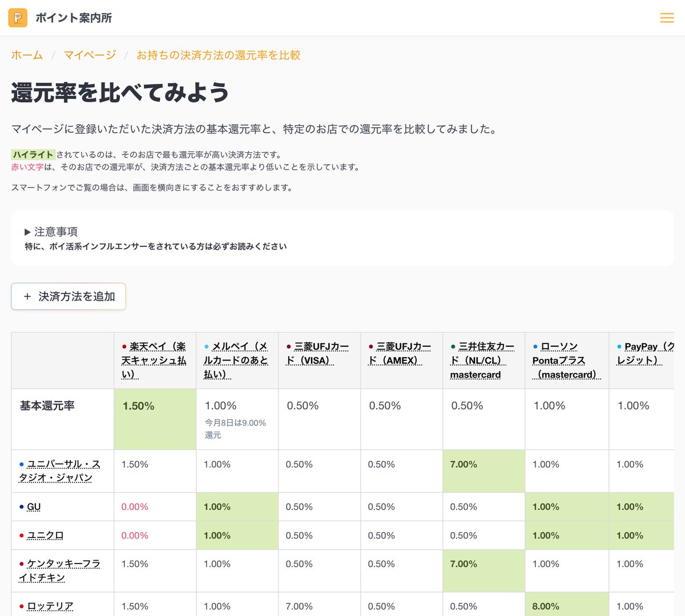Expand the 注意事項 disclosure
The height and width of the screenshot is (616, 685).
point(51,232)
